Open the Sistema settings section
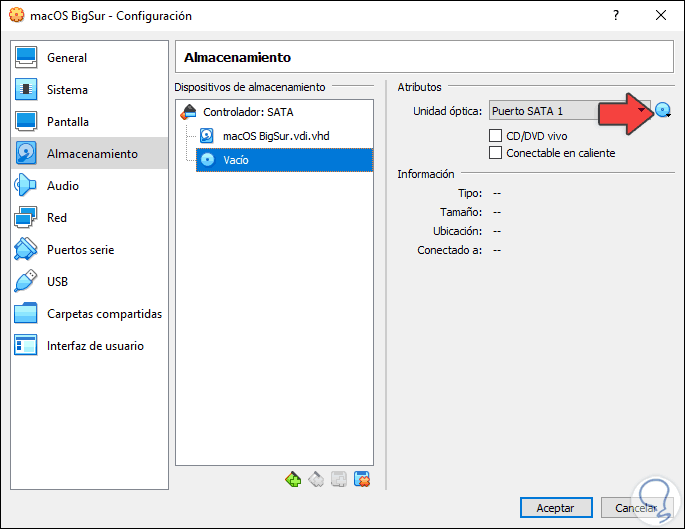The height and width of the screenshot is (529, 685). (x=90, y=90)
